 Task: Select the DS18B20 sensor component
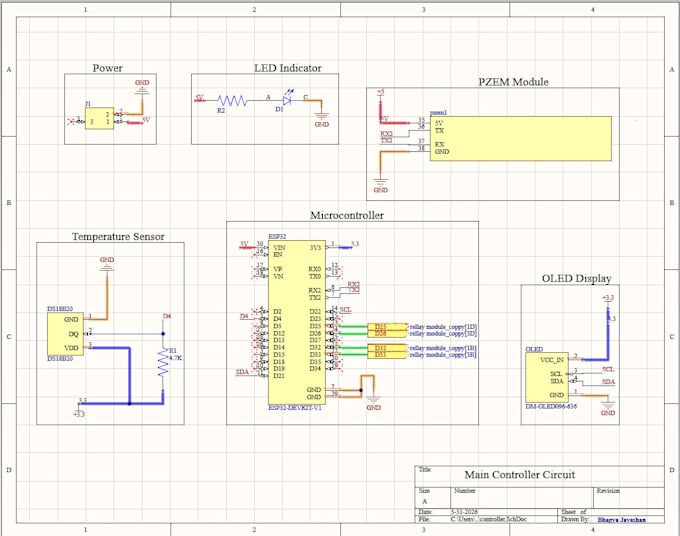pos(65,333)
